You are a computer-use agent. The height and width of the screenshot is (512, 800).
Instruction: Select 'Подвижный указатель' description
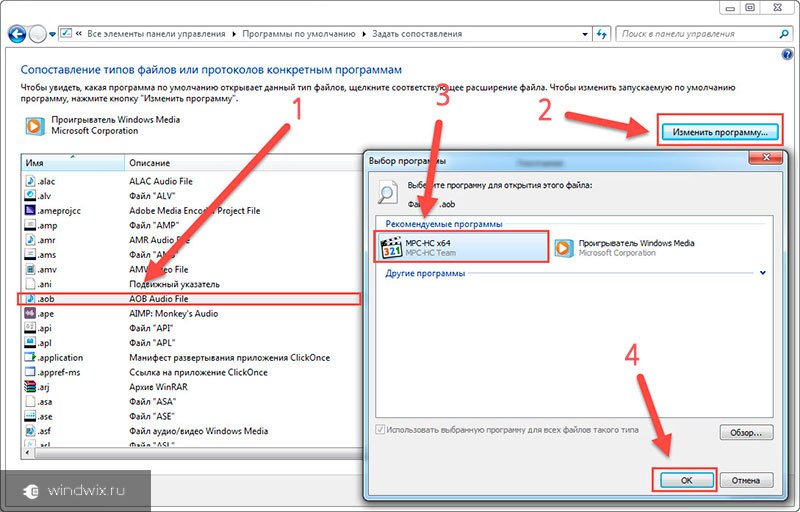174,284
